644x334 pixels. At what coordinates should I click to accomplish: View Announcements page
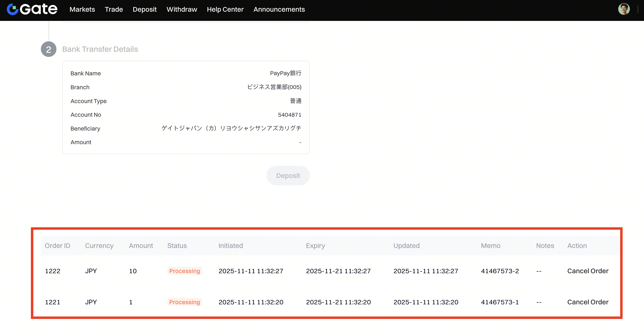pos(279,9)
